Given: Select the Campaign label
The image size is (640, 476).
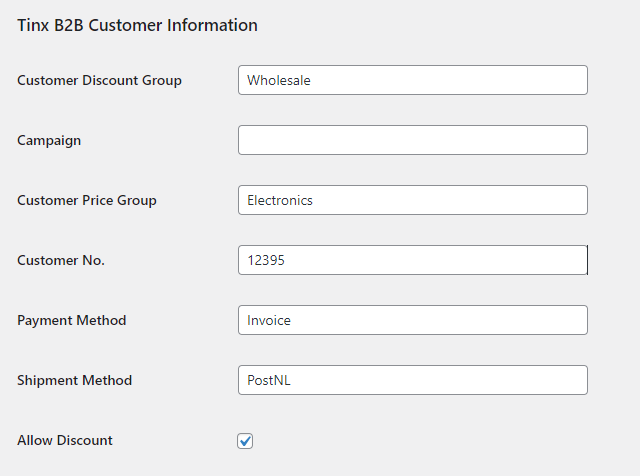Looking at the screenshot, I should point(49,141).
